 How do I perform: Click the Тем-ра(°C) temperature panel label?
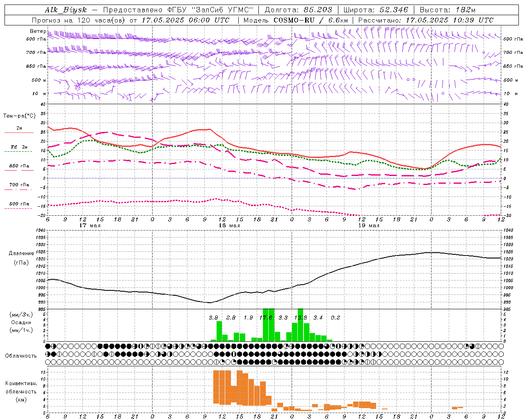tap(19, 116)
